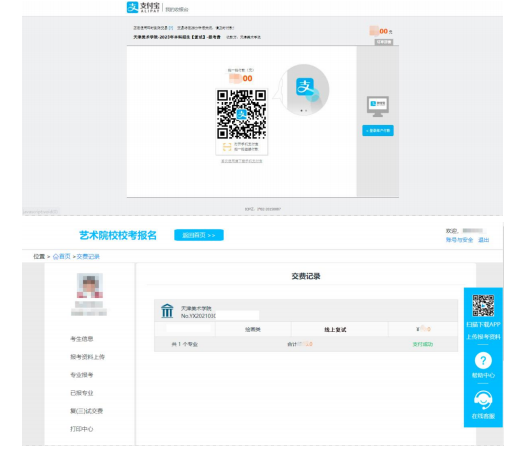Image resolution: width=530 pixels, height=452 pixels.
Task: Click the Alipay payment QR code
Action: pos(241,114)
